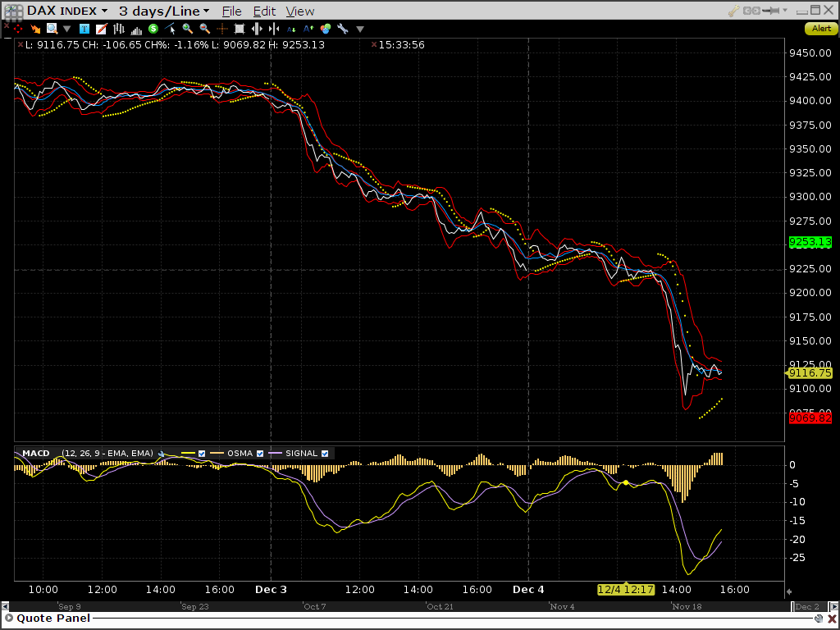Select the magnifier search chart icon
The height and width of the screenshot is (630, 840).
click(52, 29)
